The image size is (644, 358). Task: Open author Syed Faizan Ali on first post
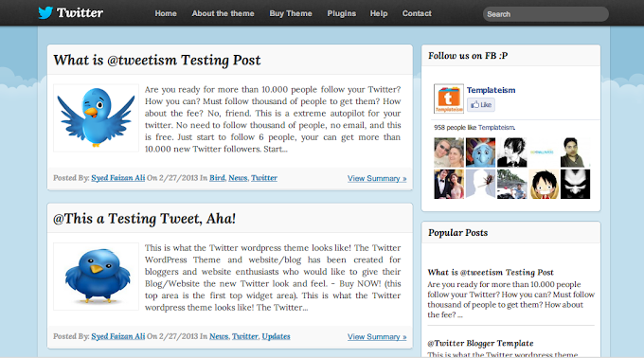click(x=117, y=178)
